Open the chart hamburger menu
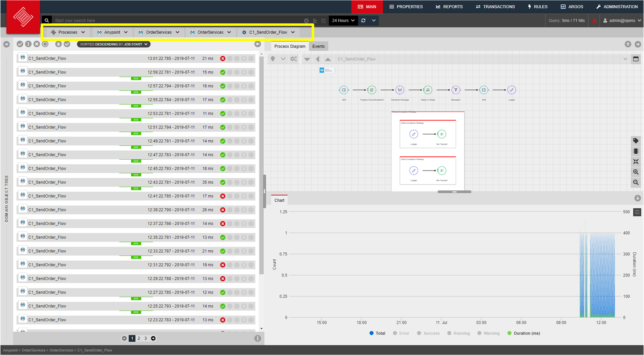 pos(637,212)
